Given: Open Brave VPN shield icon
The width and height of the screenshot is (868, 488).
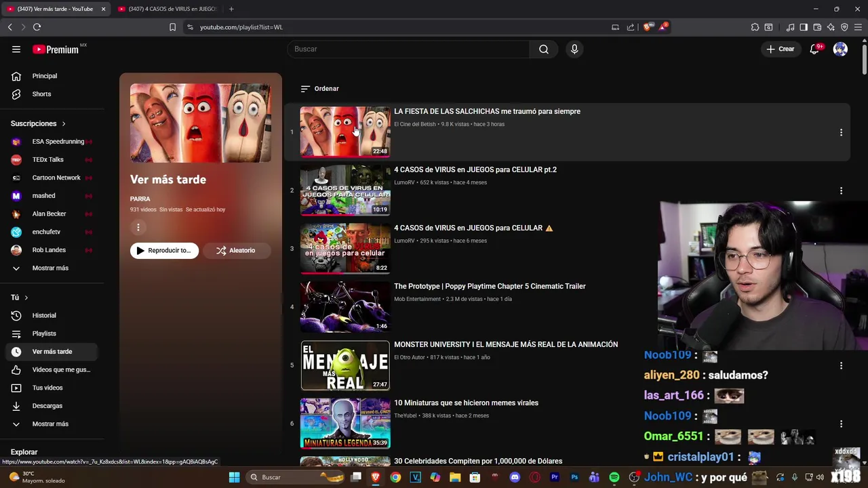Looking at the screenshot, I should click(844, 27).
